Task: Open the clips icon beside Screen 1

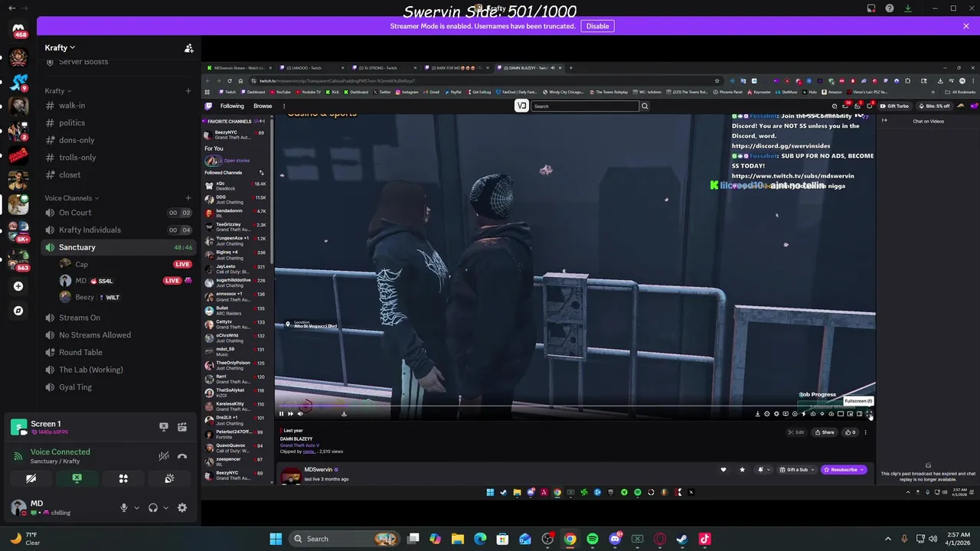Action: (182, 427)
